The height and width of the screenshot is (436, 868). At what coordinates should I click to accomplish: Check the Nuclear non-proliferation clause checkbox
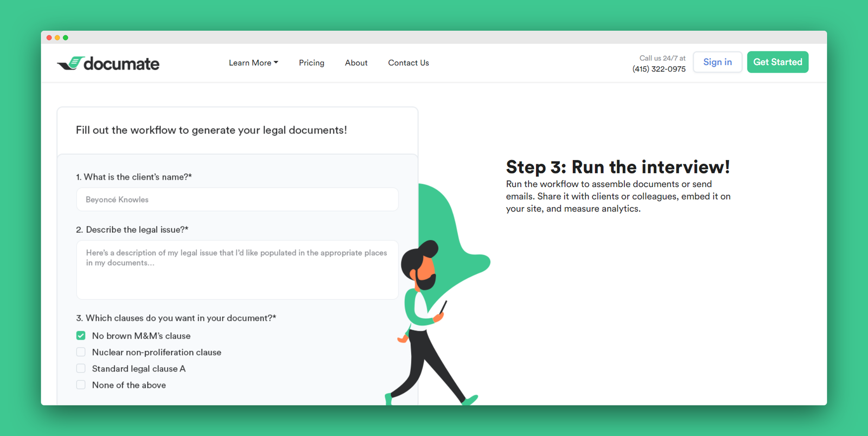click(81, 352)
